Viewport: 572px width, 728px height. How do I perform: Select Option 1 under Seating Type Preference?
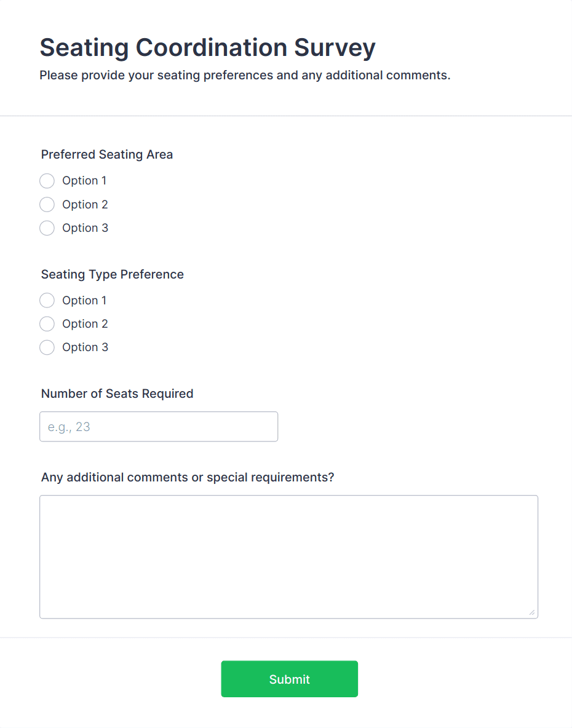47,300
